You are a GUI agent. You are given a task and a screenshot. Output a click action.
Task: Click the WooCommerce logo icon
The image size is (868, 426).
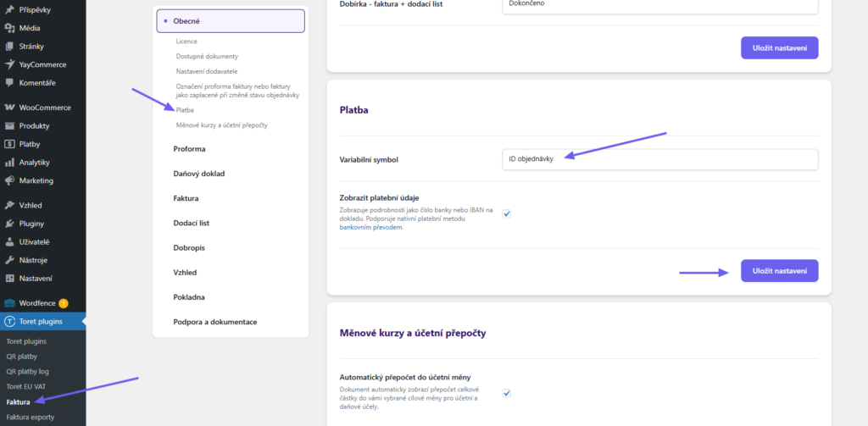pyautogui.click(x=9, y=108)
